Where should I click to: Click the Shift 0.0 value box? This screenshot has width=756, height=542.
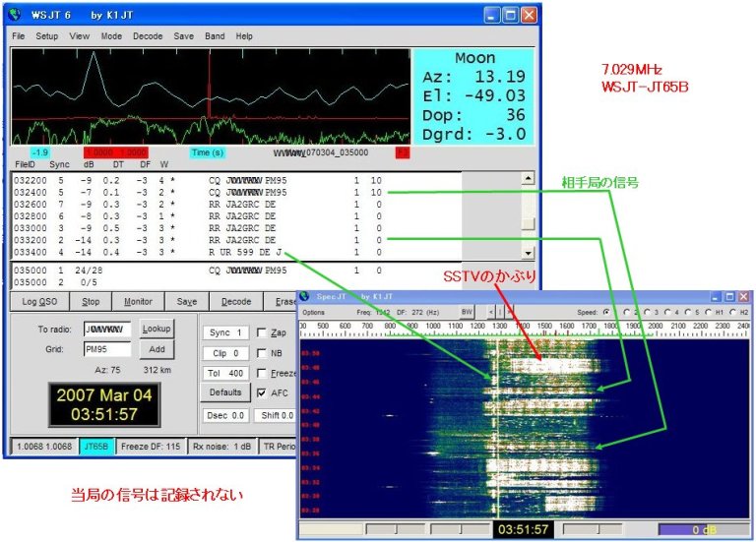pos(277,415)
